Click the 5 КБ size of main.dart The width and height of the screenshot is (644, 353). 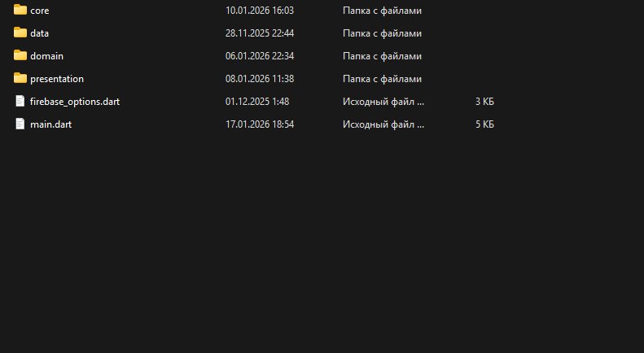pyautogui.click(x=484, y=124)
